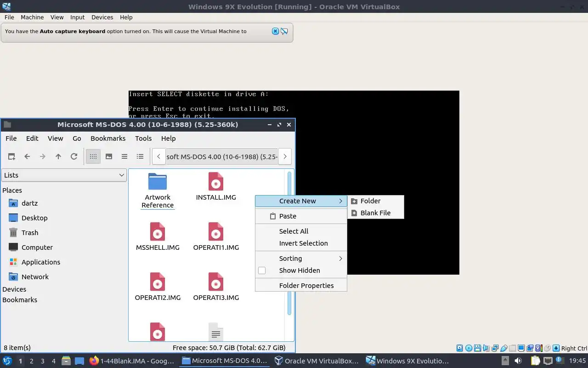Expand Sorting submenu in context menu
Viewport: 588px width, 368px height.
click(x=301, y=259)
